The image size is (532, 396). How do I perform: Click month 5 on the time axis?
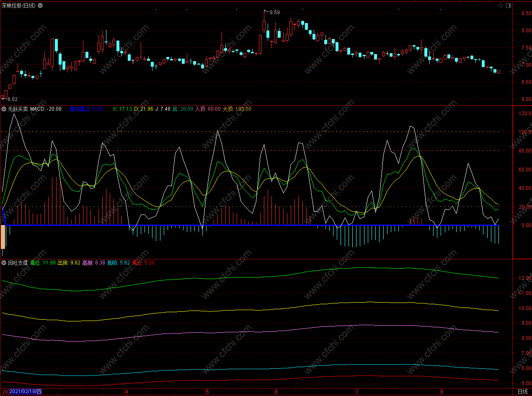click(207, 391)
